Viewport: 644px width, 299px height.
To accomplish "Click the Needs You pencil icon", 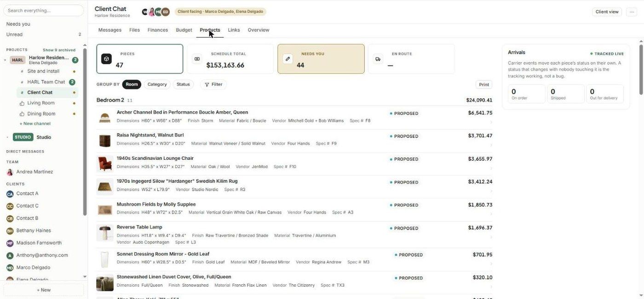I will (287, 59).
